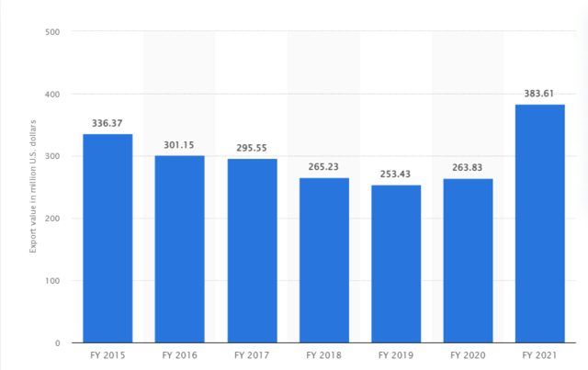Click the 300 y-axis tick label
588x370 pixels.
[x=52, y=156]
